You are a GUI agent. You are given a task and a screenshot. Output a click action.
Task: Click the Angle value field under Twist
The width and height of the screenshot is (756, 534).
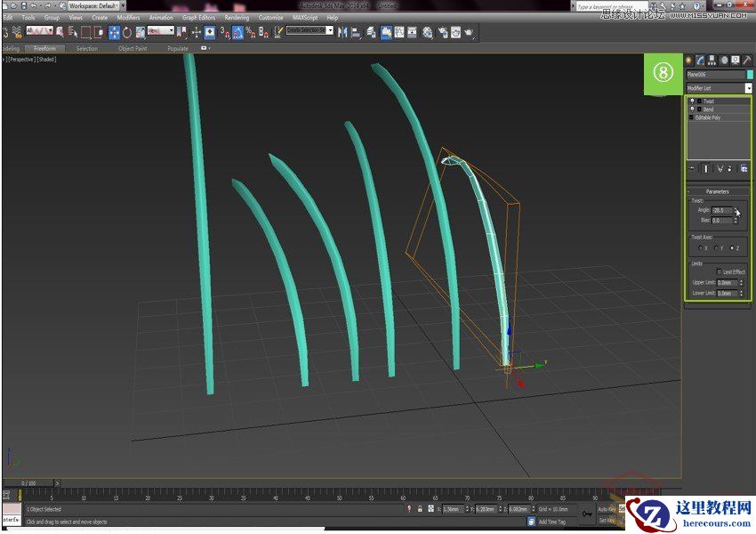click(x=723, y=210)
